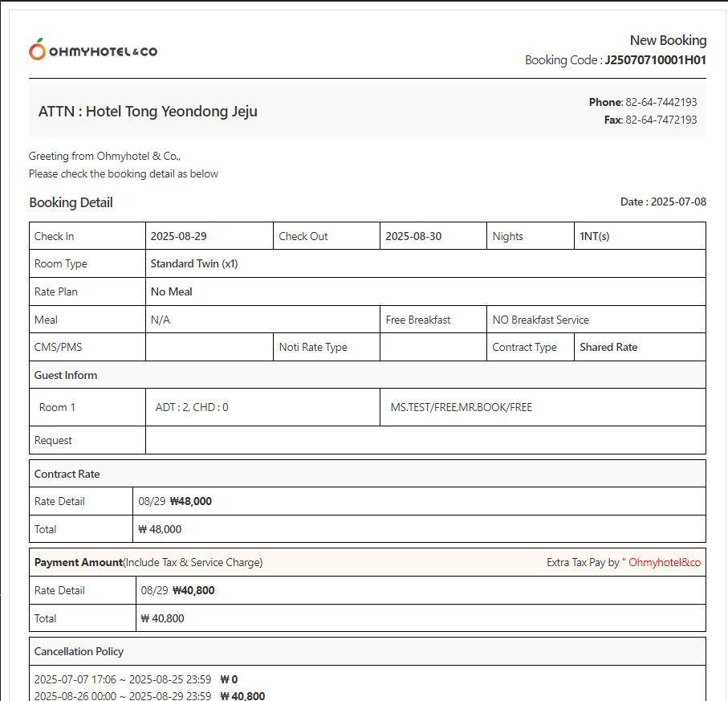Click the guest names MS.TEST/FREE,MR.BOOK/FREE
Viewport: 728px width, 701px height.
point(462,407)
